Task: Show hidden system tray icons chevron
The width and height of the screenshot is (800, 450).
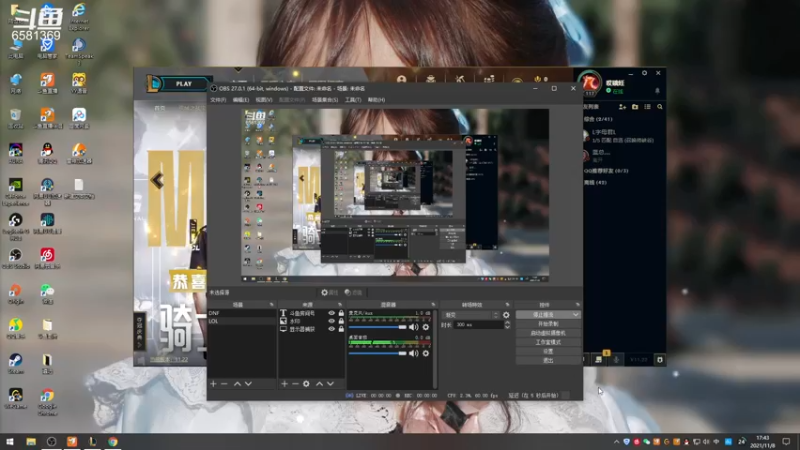Action: (616, 442)
